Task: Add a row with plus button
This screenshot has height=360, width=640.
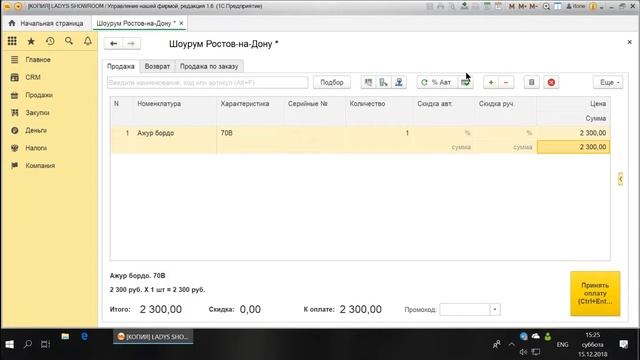Action: click(491, 82)
